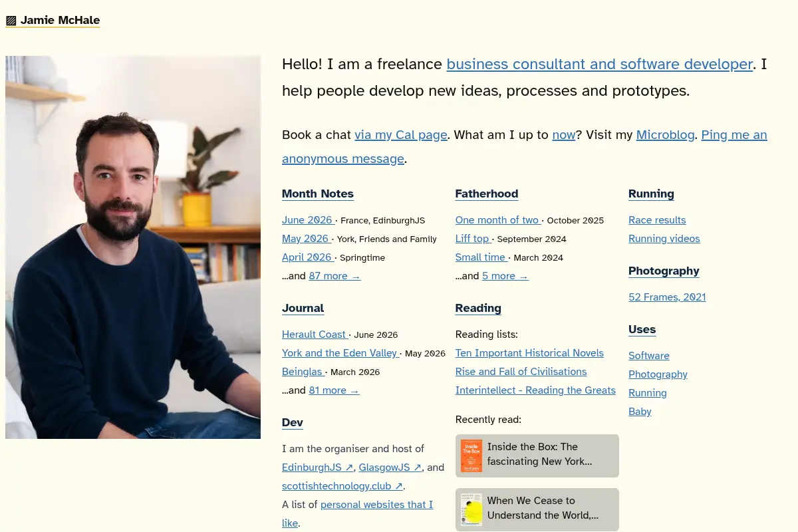Open the GlasgowJS external link

390,467
